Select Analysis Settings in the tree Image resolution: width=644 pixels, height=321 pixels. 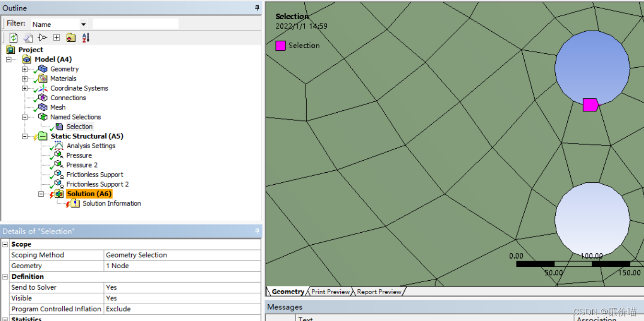point(91,146)
